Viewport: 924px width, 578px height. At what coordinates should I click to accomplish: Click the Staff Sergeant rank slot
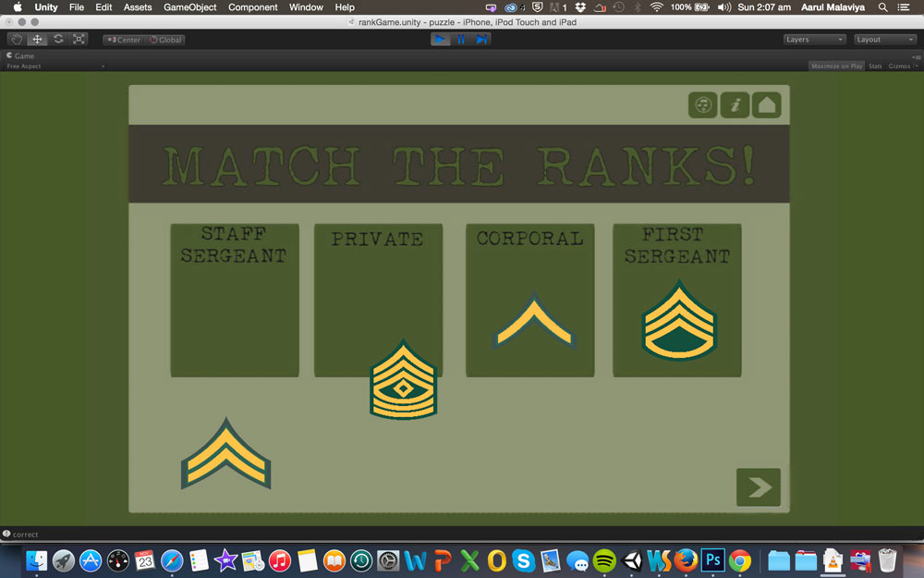[x=235, y=301]
